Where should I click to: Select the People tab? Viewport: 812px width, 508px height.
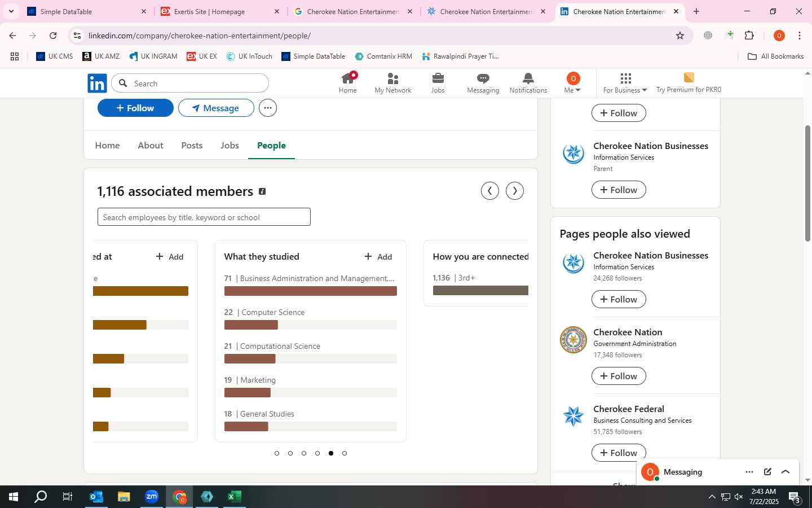[271, 145]
